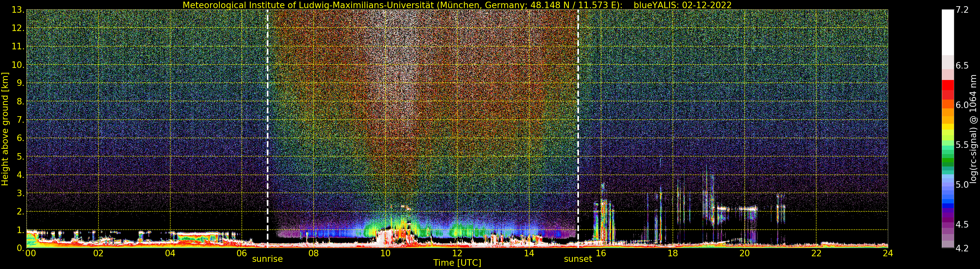Click the '6.' height axis tick label
This screenshot has width=980, height=269.
tap(21, 138)
